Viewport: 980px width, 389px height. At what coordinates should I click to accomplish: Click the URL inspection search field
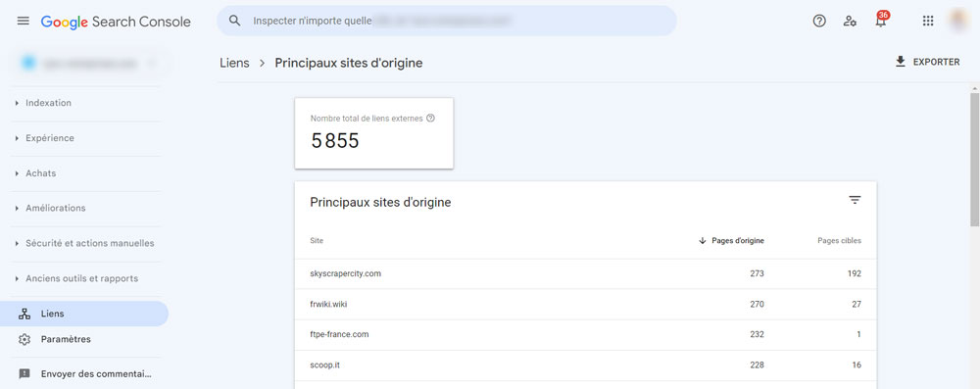[446, 21]
